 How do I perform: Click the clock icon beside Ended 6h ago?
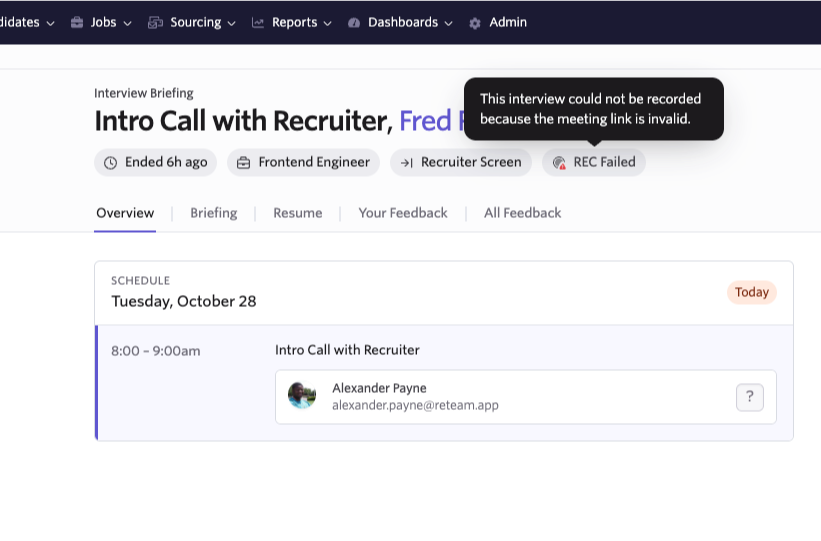110,163
